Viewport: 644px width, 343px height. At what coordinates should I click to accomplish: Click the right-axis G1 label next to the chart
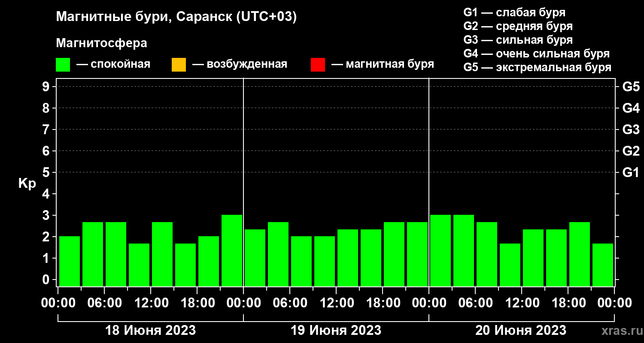click(631, 172)
